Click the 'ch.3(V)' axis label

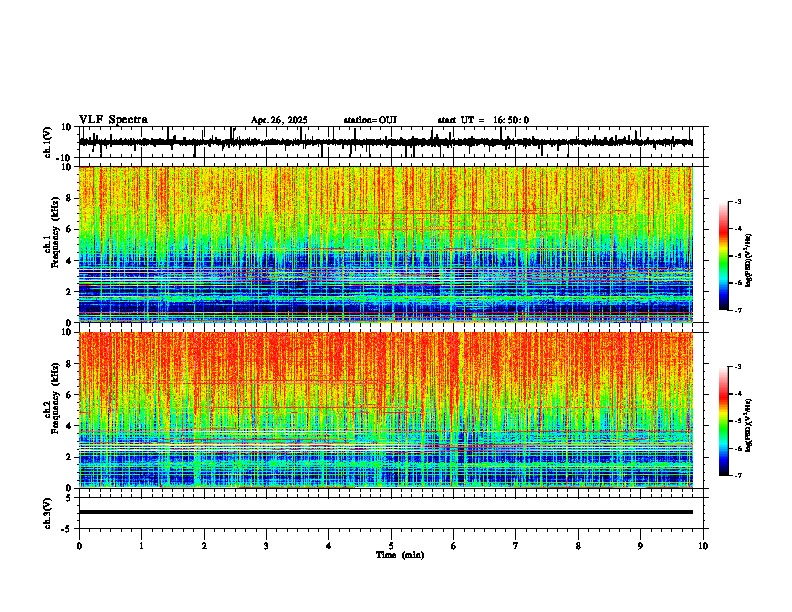[x=48, y=513]
